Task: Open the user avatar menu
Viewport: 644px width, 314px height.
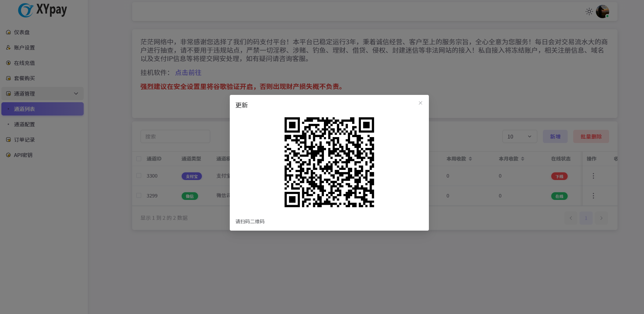Action: click(x=602, y=12)
